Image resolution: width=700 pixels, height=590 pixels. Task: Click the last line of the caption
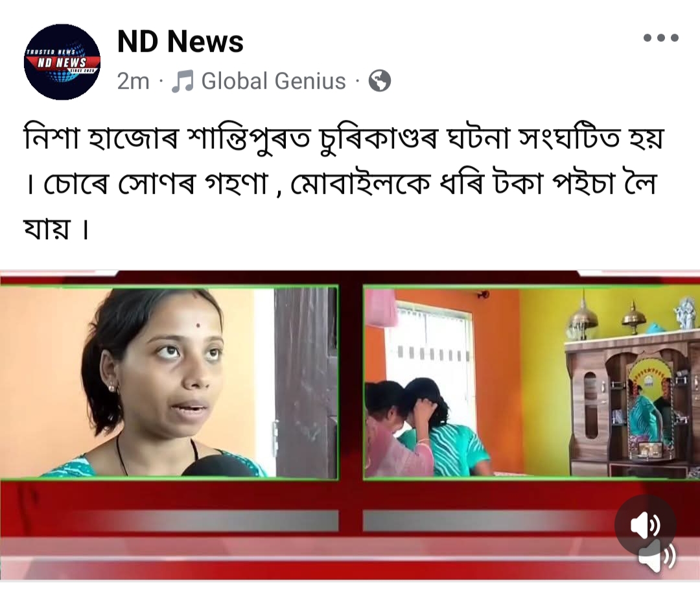coord(56,229)
